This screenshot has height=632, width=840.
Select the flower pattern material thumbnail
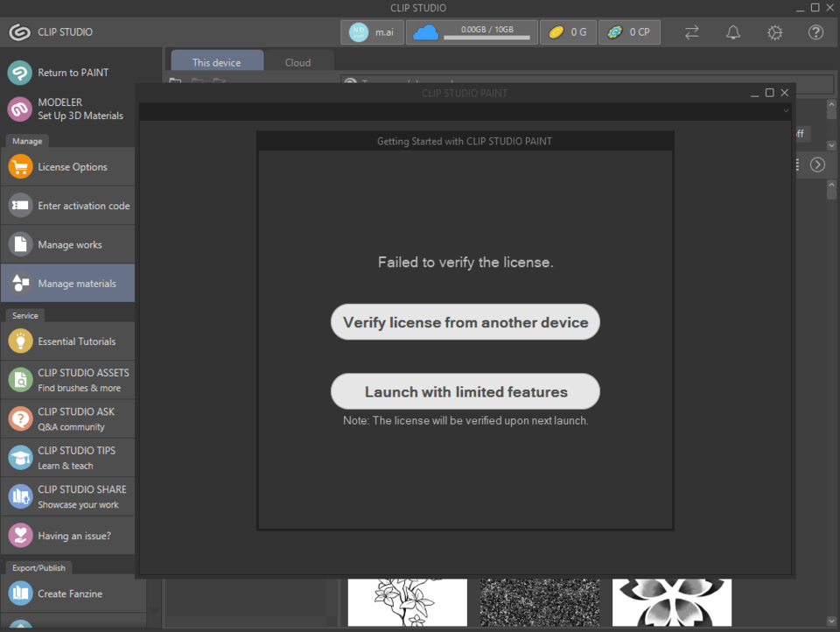[x=671, y=602]
